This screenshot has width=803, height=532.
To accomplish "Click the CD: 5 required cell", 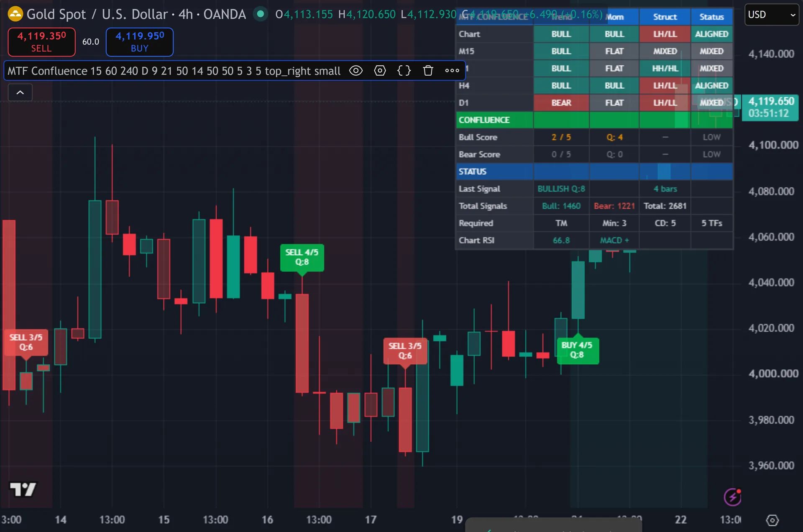I will tap(665, 223).
